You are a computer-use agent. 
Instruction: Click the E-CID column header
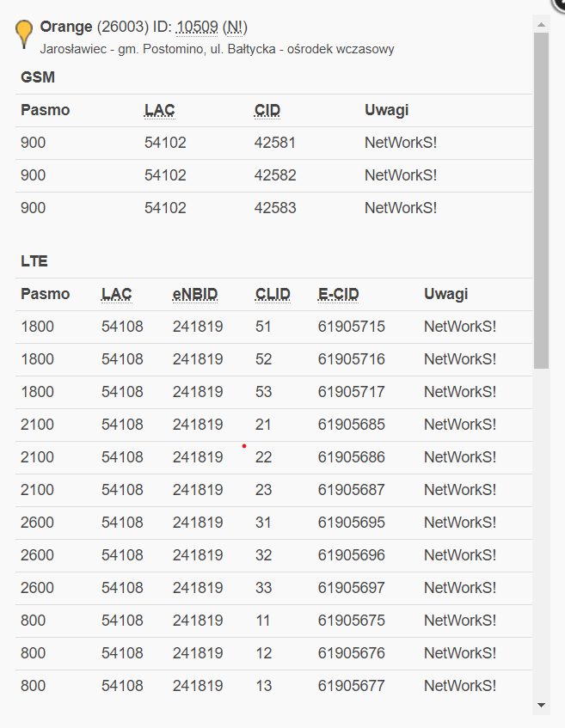[x=337, y=293]
